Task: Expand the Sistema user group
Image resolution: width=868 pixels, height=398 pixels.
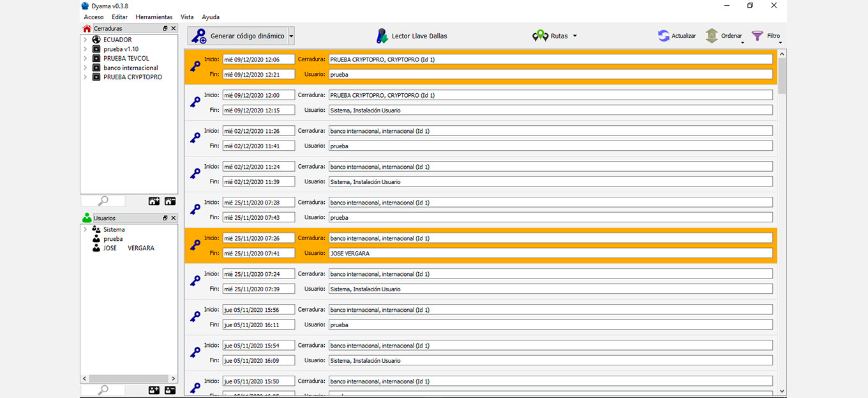Action: [85, 229]
